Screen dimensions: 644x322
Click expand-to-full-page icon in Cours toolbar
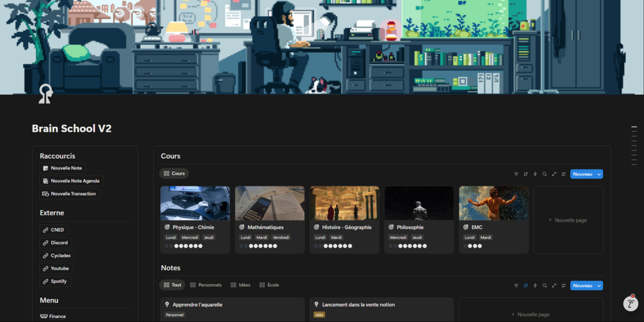[554, 174]
